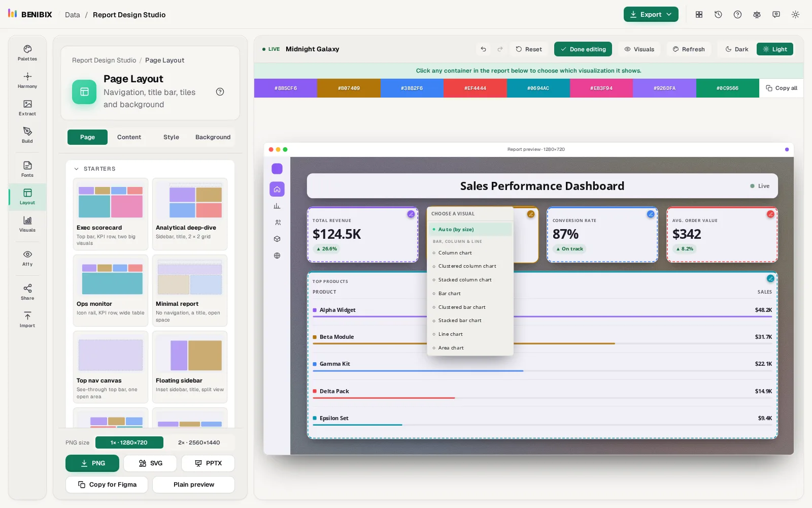Click the Page Layout help icon
This screenshot has width=812, height=508.
pyautogui.click(x=220, y=92)
